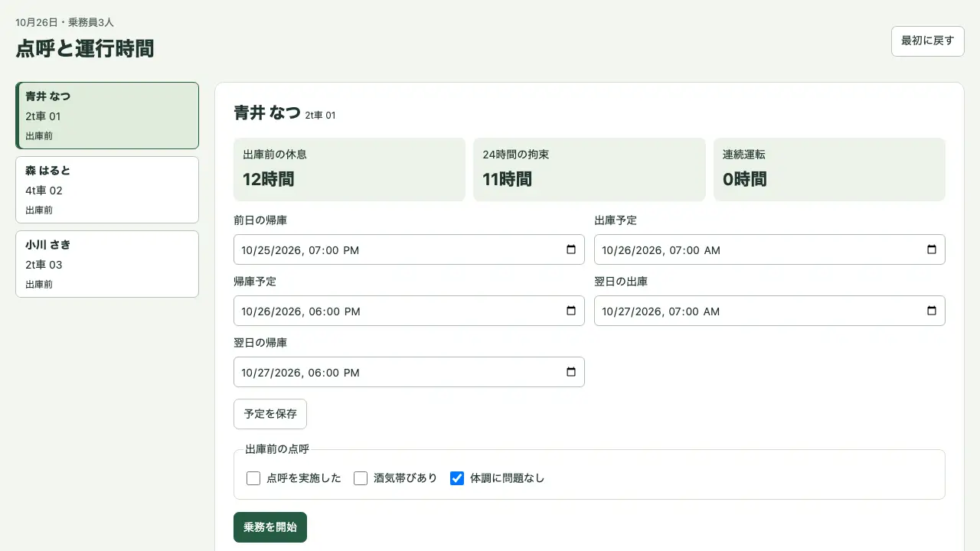The image size is (980, 551).
Task: Click the 24時間の拘束 11時間 summary card
Action: [590, 169]
